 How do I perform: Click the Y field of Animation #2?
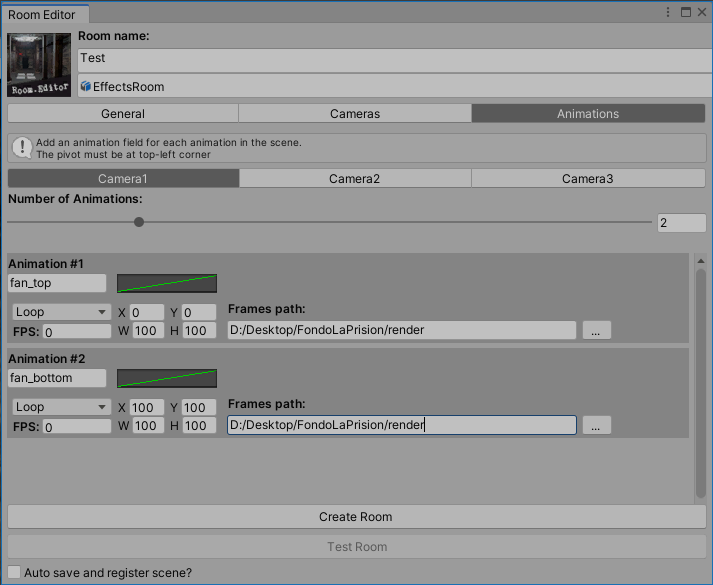tap(199, 407)
